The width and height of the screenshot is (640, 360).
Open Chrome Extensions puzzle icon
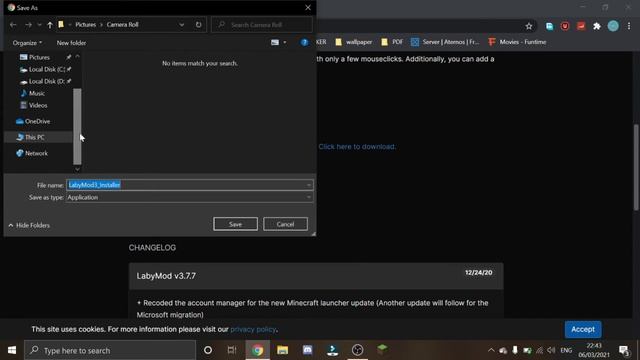click(x=597, y=26)
